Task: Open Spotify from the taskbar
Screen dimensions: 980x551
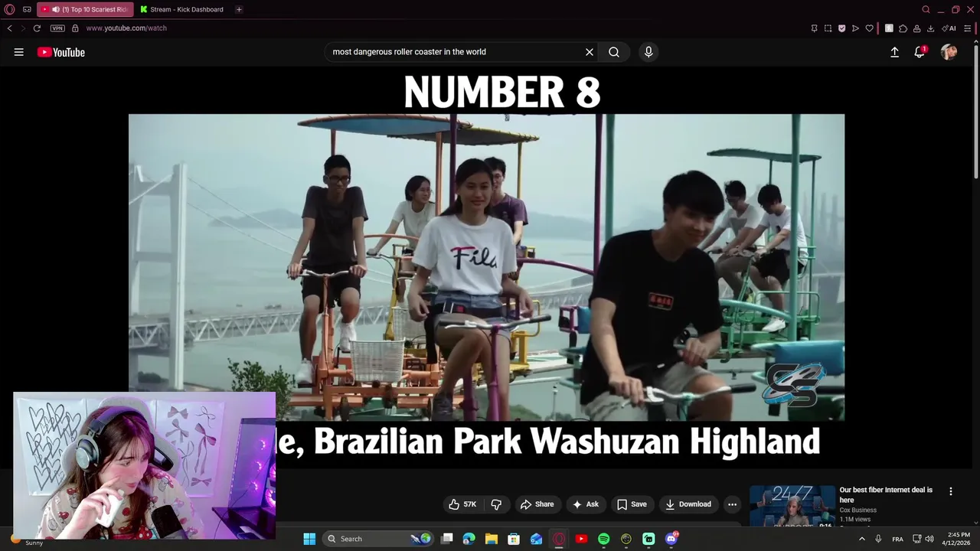Action: click(603, 539)
